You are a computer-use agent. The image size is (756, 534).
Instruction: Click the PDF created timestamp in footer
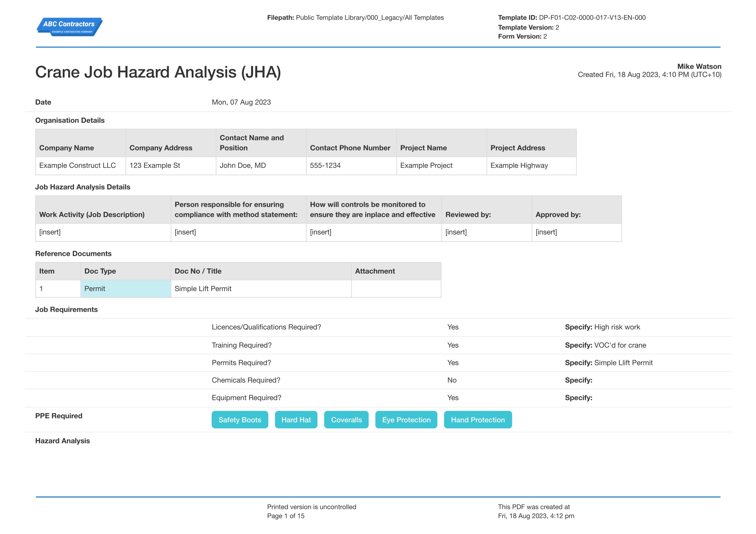pos(536,516)
